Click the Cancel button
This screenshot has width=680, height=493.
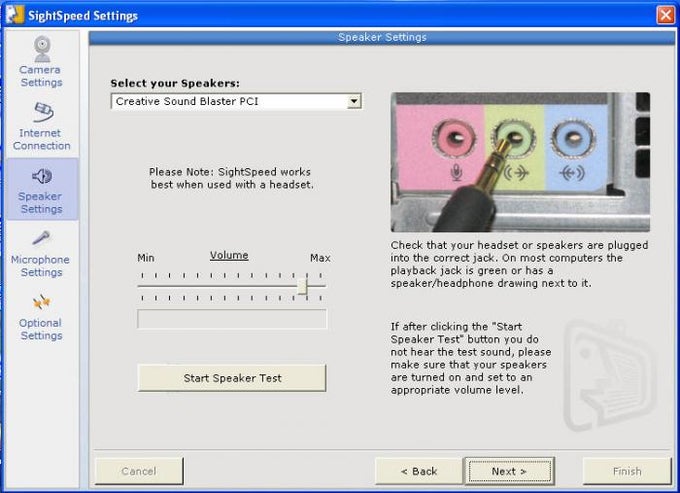(139, 471)
